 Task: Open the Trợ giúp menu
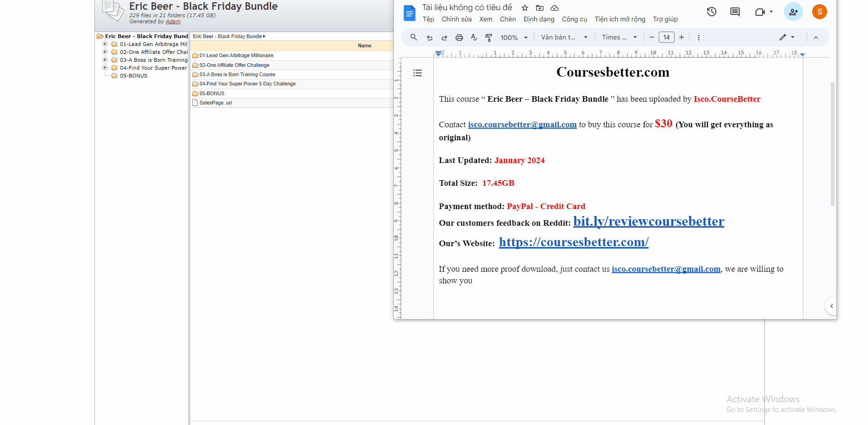[665, 19]
